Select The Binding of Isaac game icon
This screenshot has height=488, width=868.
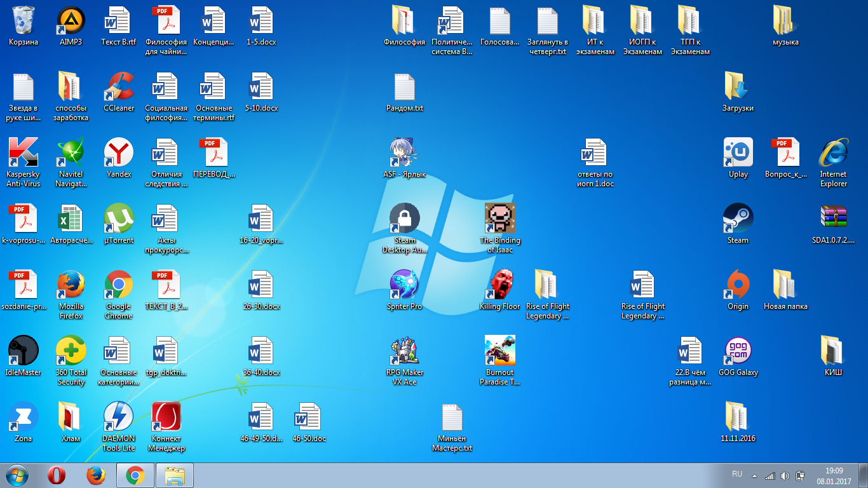[500, 219]
